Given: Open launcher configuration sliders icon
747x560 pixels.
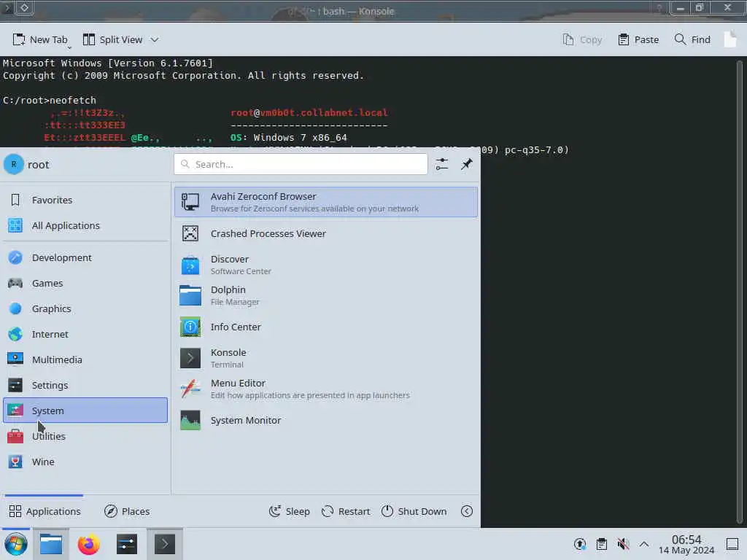Looking at the screenshot, I should click(441, 164).
